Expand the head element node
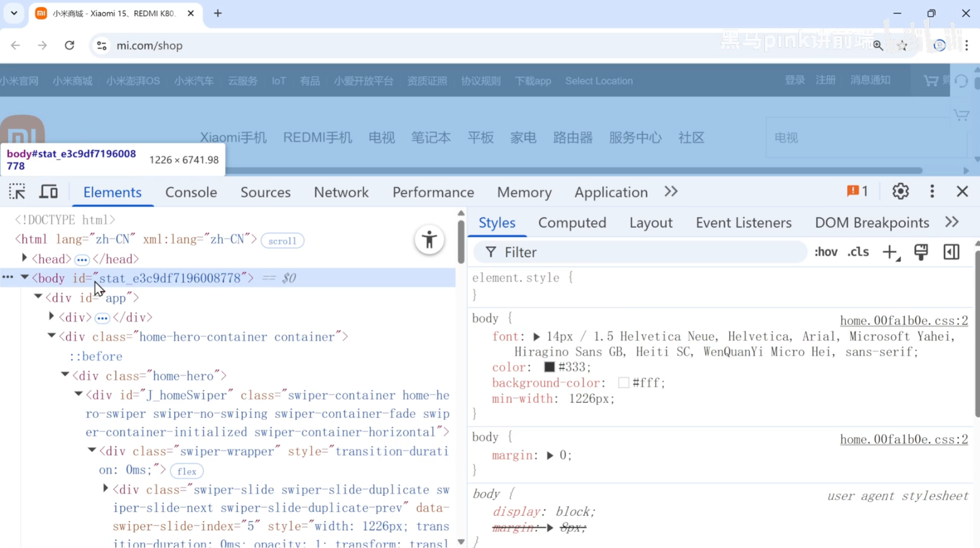 pos(25,258)
